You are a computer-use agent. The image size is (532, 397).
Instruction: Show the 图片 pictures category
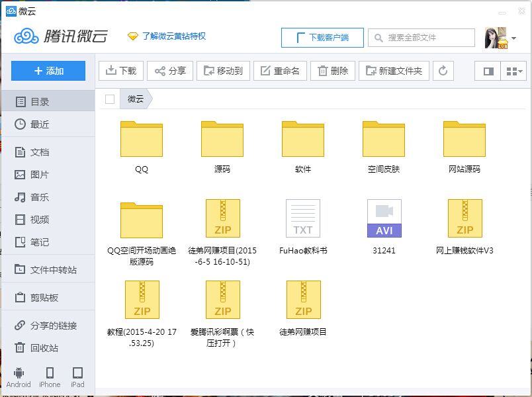click(x=48, y=175)
